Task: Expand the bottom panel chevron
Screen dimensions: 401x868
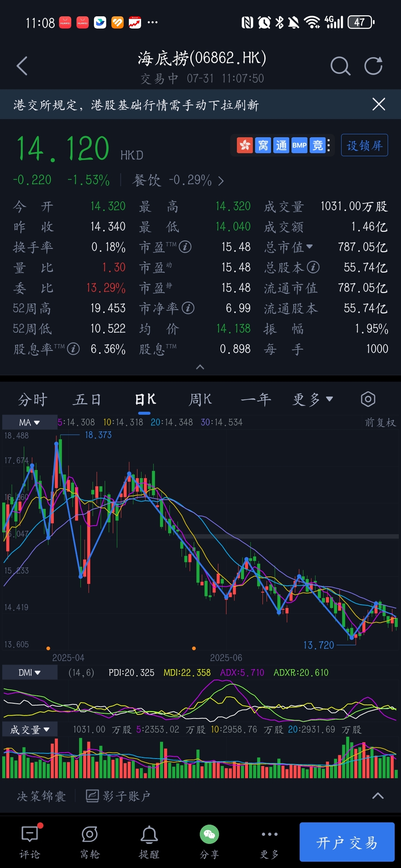Action: pyautogui.click(x=378, y=796)
